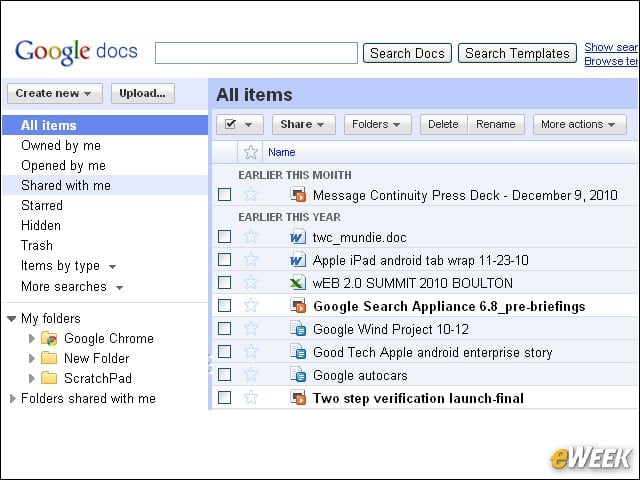This screenshot has height=480, width=640.
Task: Select Shared with me filter
Action: tap(105, 185)
